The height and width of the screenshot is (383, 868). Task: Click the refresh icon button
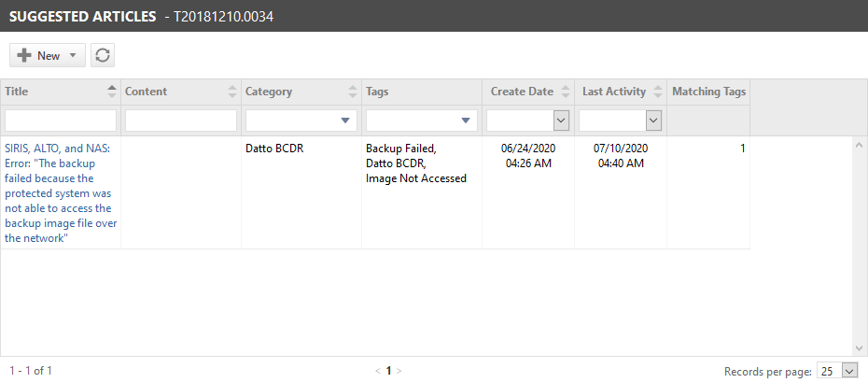click(x=103, y=55)
